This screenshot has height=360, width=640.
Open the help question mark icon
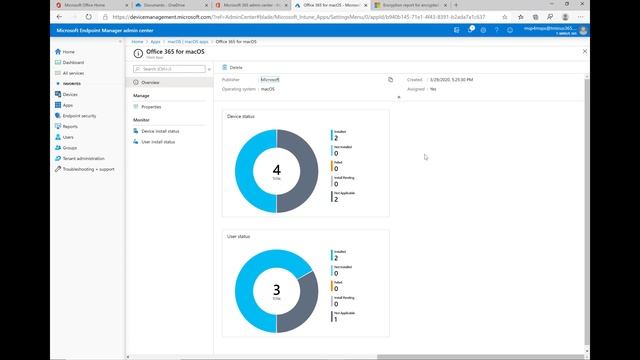click(x=497, y=30)
